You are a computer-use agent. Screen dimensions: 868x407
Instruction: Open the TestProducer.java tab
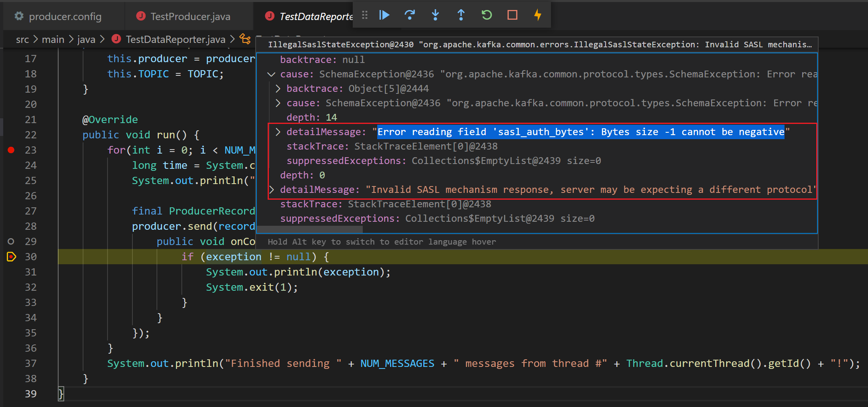click(x=190, y=16)
